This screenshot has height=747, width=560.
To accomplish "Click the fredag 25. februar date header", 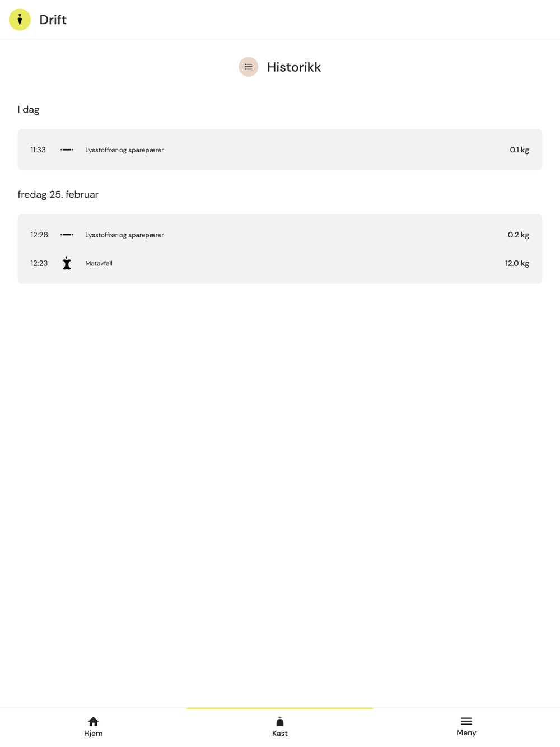I will click(x=58, y=194).
